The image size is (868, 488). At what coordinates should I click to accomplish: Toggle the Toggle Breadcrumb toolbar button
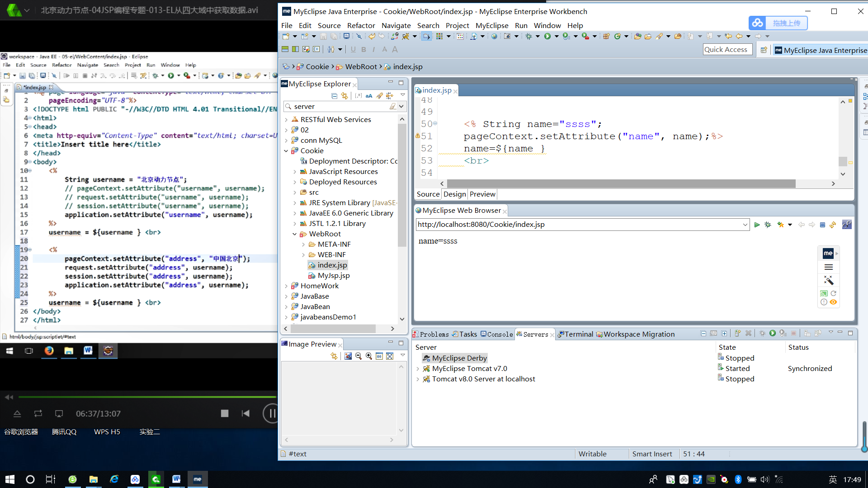(426, 36)
